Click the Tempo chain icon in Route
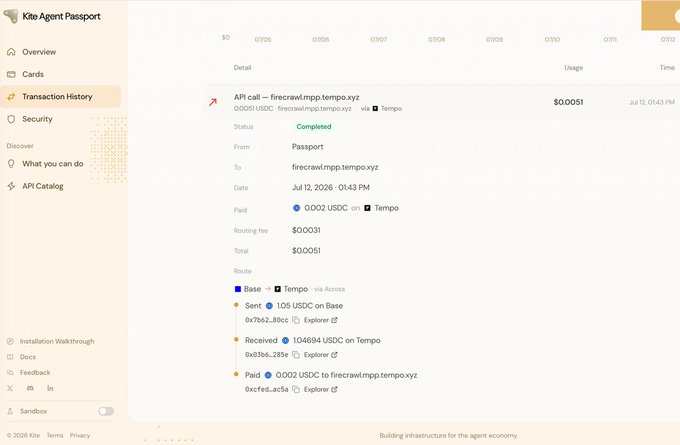Screen dimensions: 680x445 pyautogui.click(x=278, y=289)
